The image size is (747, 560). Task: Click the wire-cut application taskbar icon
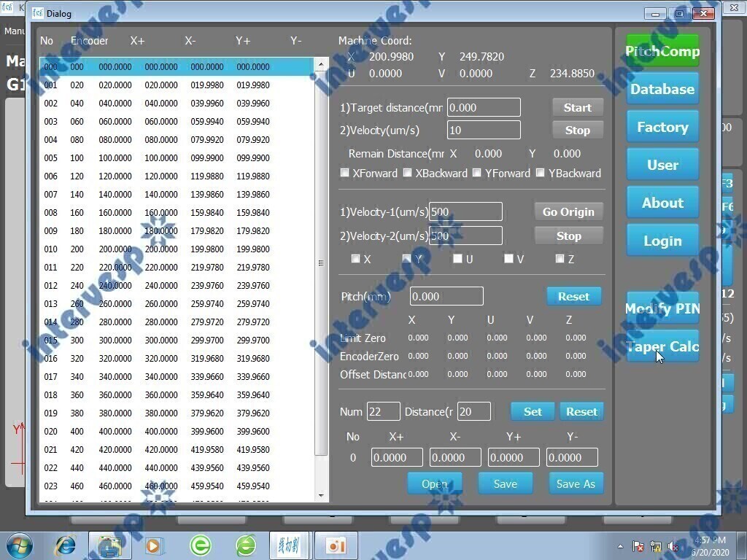coord(289,545)
